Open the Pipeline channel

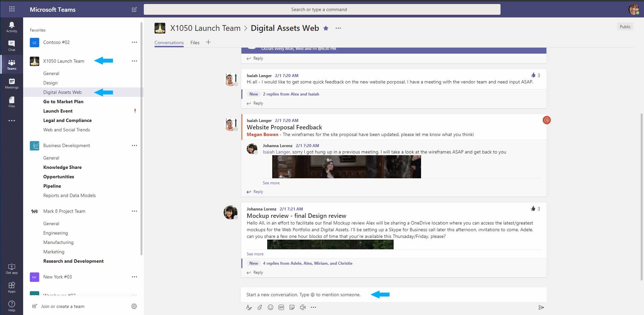[x=52, y=186]
